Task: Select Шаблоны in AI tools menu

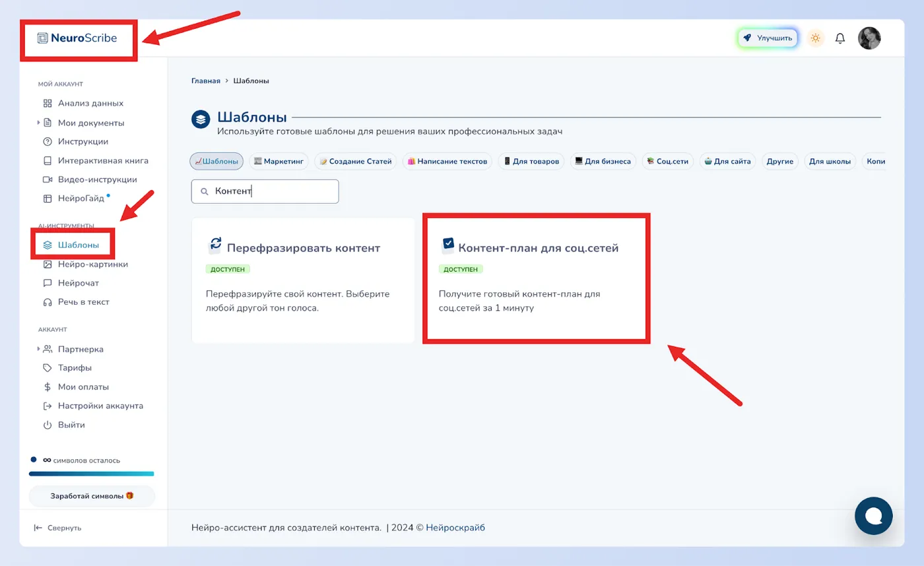Action: click(71, 245)
